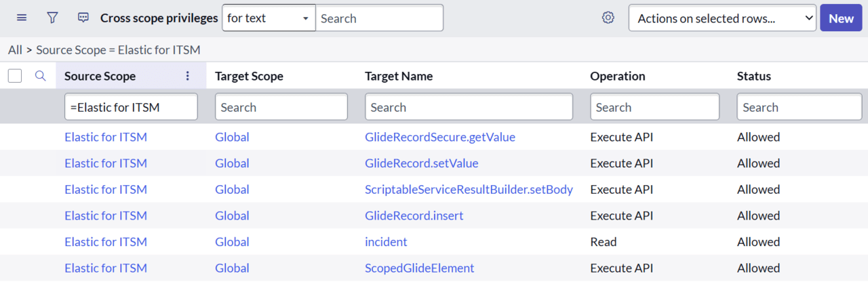Sort by the Operation column header
Screen dimensions: 868x286
[x=618, y=76]
